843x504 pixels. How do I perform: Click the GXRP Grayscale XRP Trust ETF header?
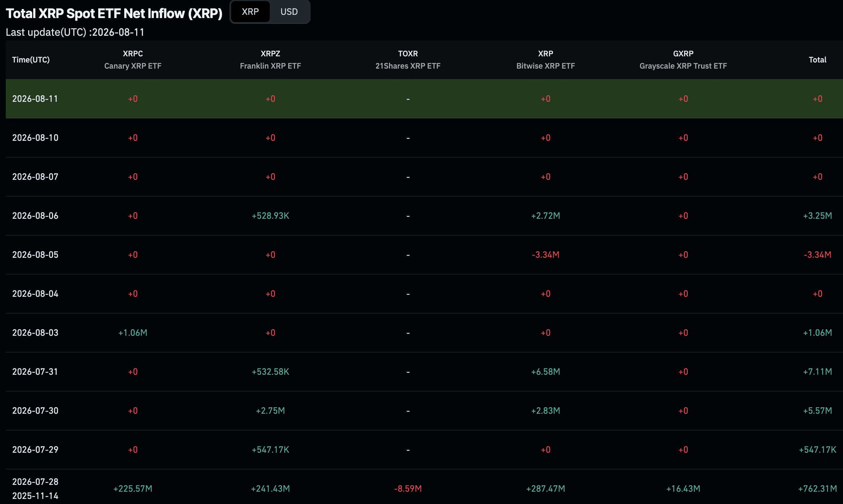tap(683, 60)
